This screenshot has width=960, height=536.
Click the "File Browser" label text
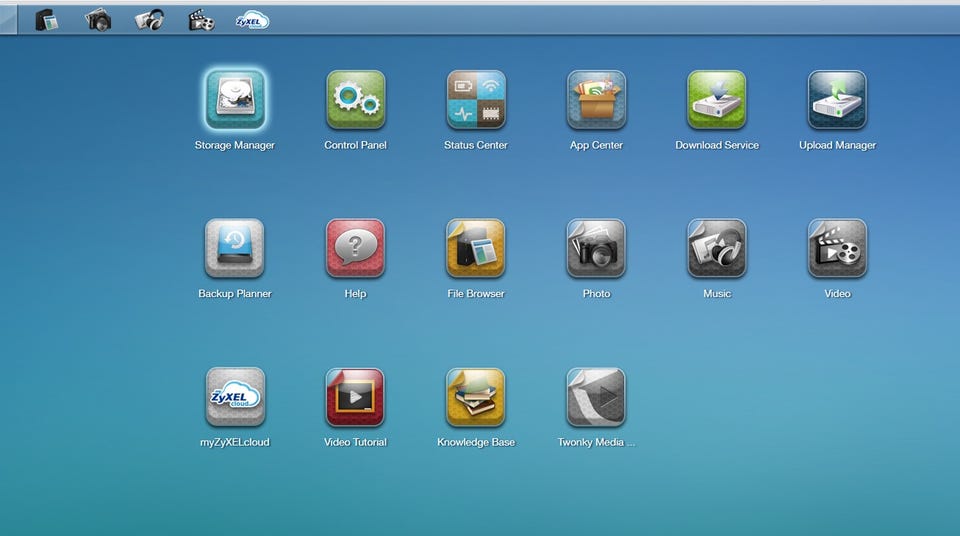[476, 293]
